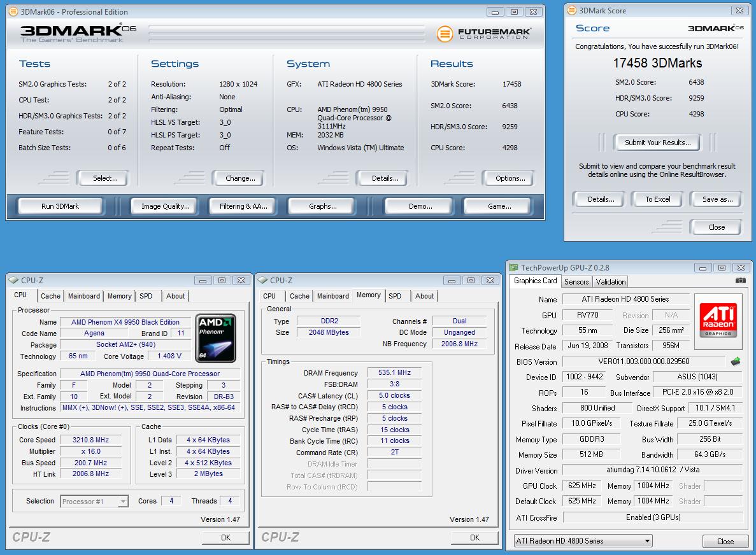
Task: Close the 3DMark Score window with X
Action: pos(739,10)
